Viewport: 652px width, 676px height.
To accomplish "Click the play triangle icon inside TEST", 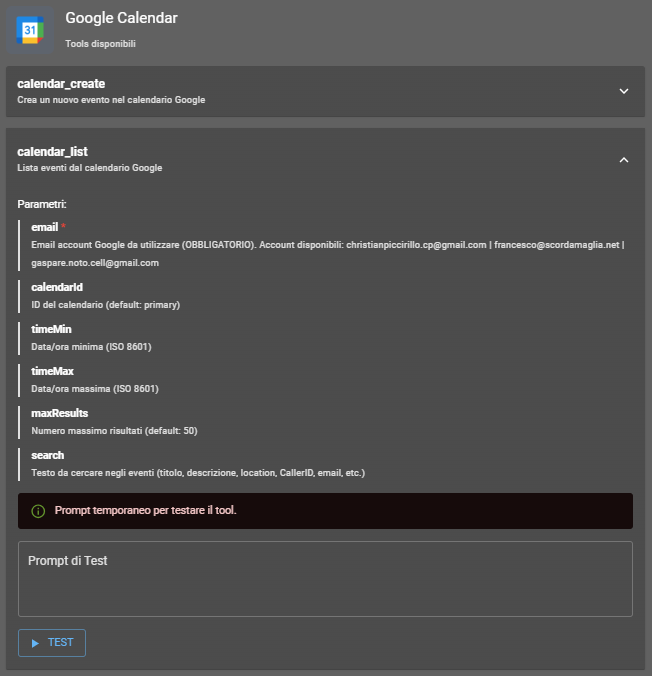I will 35,643.
